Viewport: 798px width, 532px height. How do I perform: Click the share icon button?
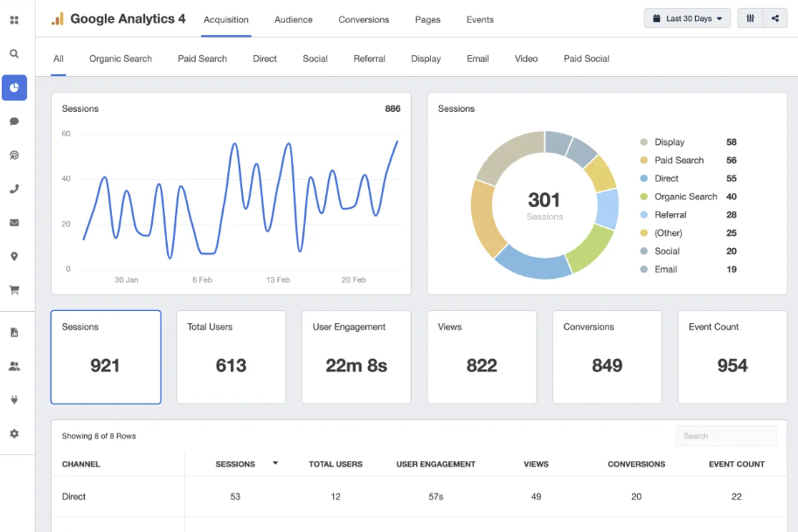774,18
